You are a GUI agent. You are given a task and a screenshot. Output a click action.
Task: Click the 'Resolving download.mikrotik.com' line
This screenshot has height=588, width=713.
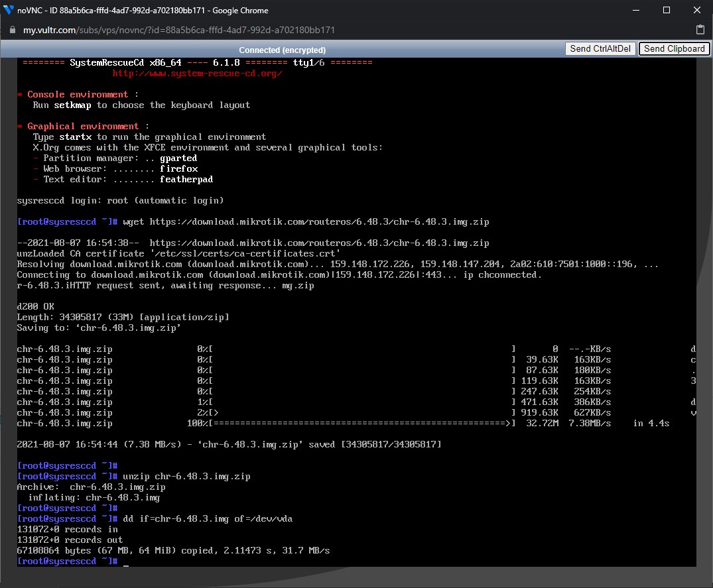[338, 264]
